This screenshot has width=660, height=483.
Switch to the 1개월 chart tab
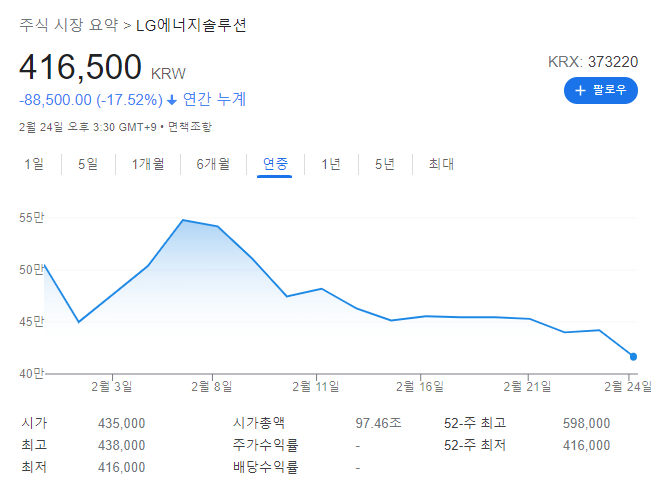point(148,164)
